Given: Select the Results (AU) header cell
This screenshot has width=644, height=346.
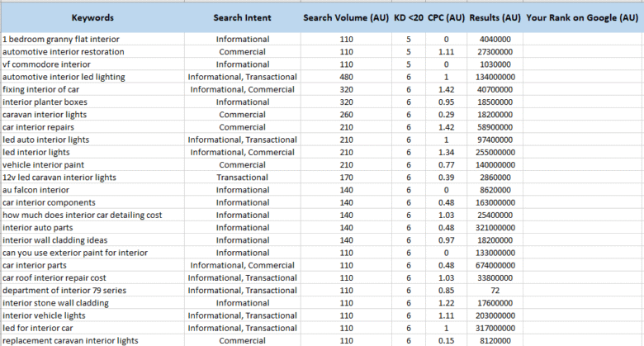Looking at the screenshot, I should pos(495,17).
